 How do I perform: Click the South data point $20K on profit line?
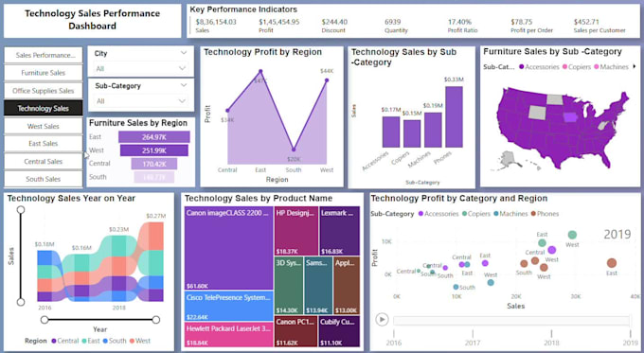coord(294,150)
